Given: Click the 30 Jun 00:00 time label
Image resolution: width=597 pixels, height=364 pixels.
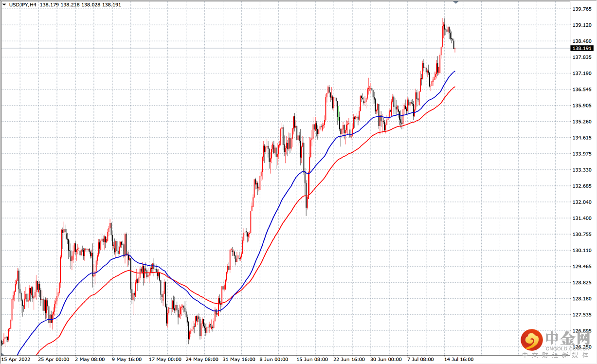Looking at the screenshot, I should click(386, 359).
